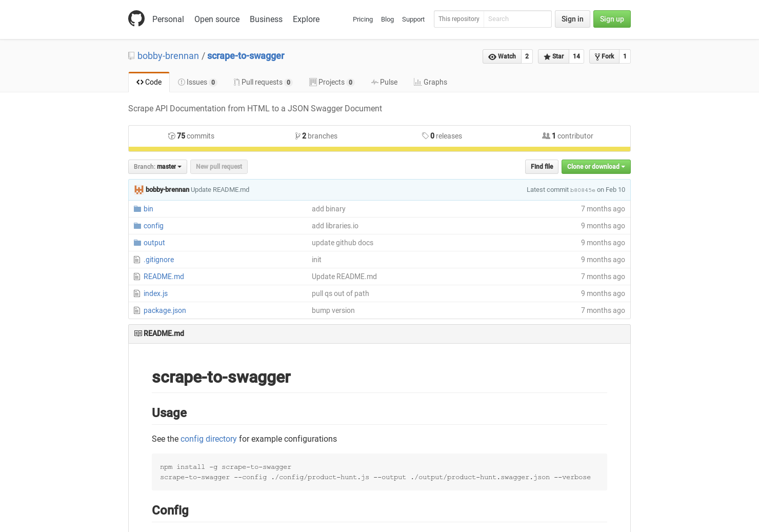The height and width of the screenshot is (532, 759).
Task: Click the README.md file icon in file list
Action: (x=137, y=277)
